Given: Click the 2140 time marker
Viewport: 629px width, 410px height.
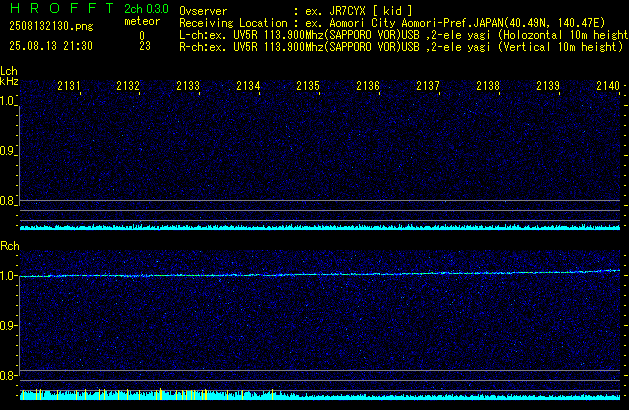Looking at the screenshot, I should (608, 85).
